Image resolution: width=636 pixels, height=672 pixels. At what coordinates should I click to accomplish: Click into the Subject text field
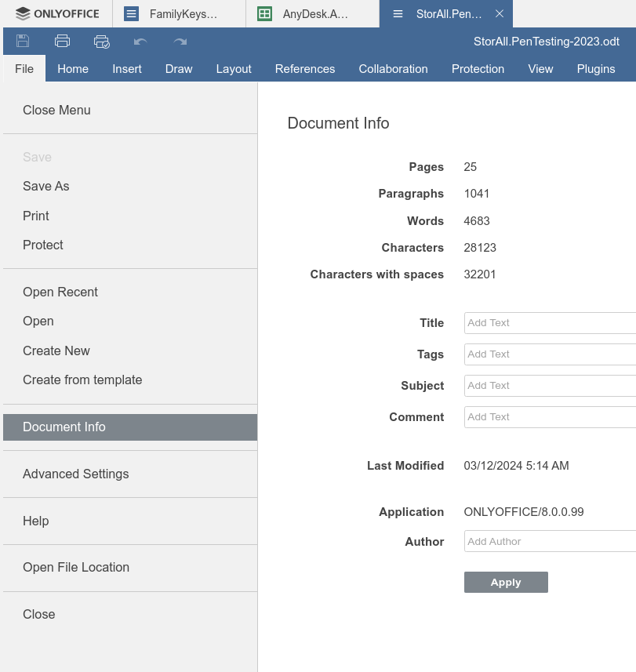pos(550,385)
